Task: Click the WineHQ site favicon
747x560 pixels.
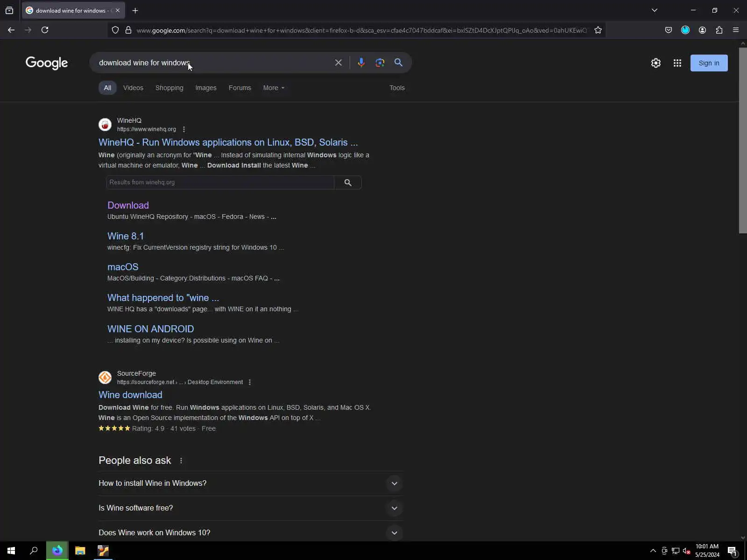Action: pyautogui.click(x=105, y=125)
